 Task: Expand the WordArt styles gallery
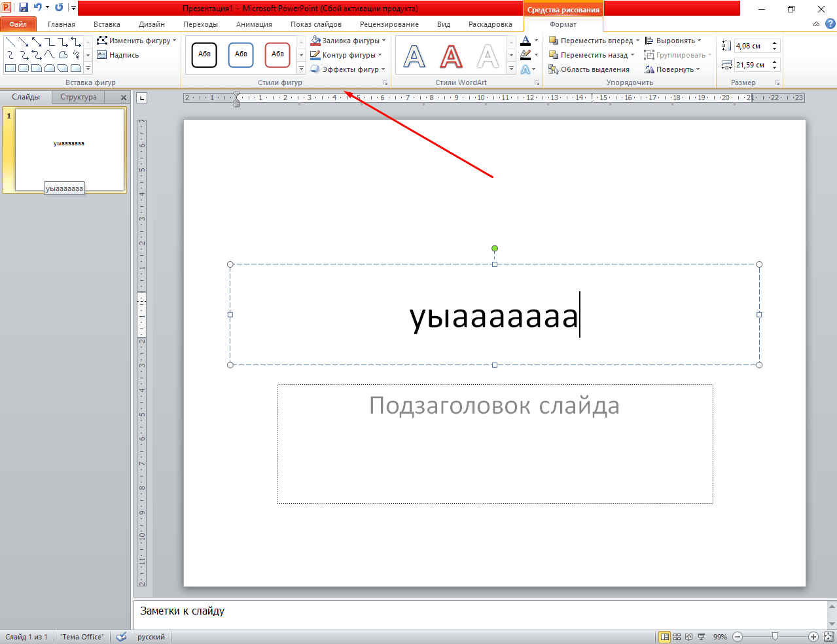point(512,69)
